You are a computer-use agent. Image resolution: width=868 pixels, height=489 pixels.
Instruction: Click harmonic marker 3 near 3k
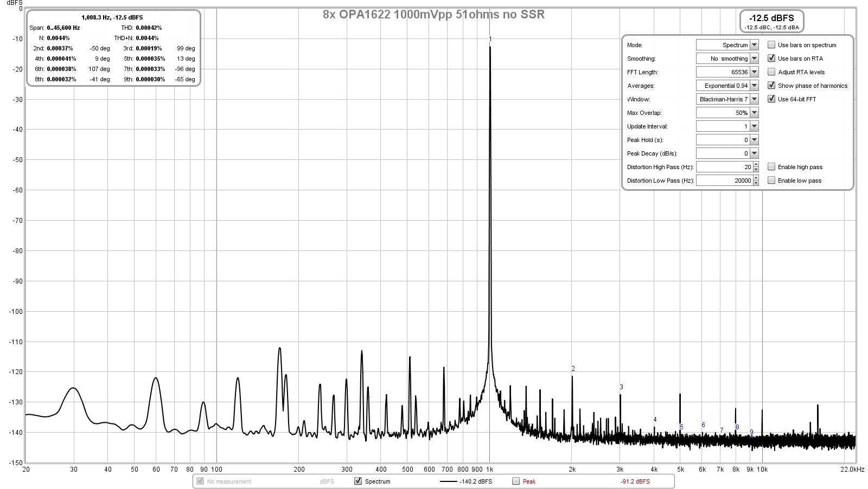(x=621, y=387)
